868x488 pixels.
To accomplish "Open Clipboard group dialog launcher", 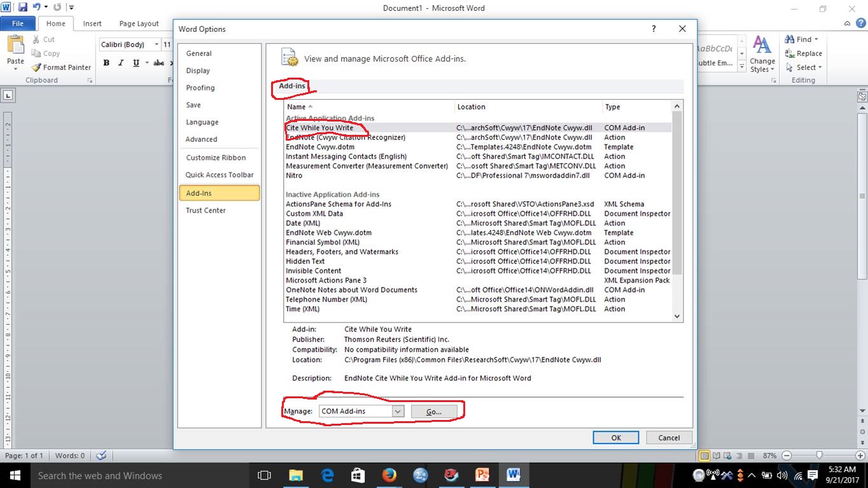I will (x=90, y=81).
